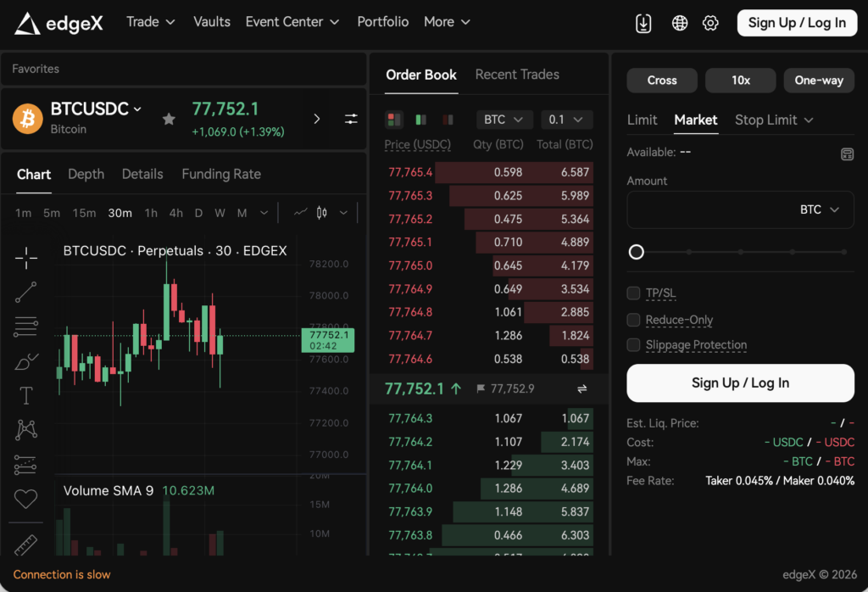
Task: Click the Amount input field
Action: (740, 209)
